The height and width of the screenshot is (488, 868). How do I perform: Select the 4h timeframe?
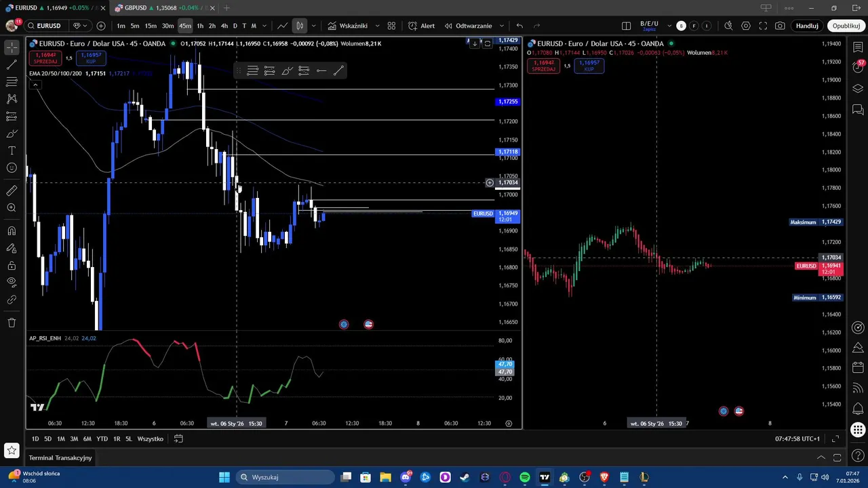[224, 26]
